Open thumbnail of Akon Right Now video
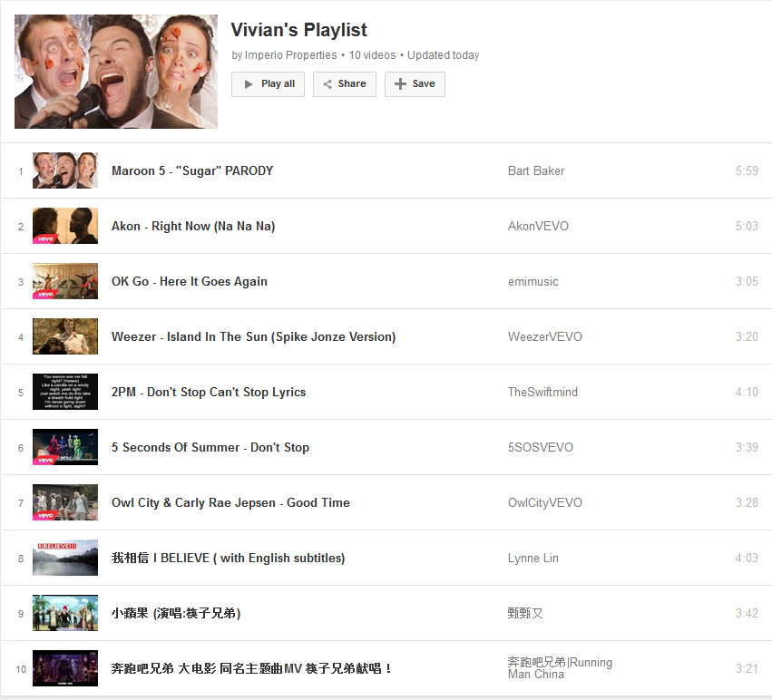772x700 pixels. [x=65, y=226]
